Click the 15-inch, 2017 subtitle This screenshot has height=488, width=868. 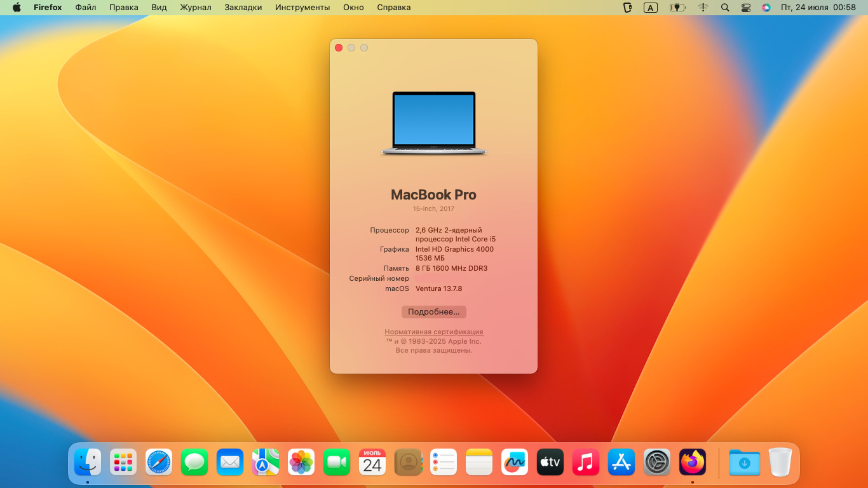(434, 209)
